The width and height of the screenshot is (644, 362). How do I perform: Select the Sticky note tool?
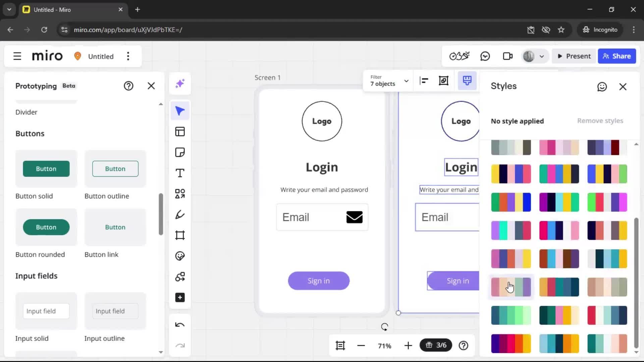180,153
